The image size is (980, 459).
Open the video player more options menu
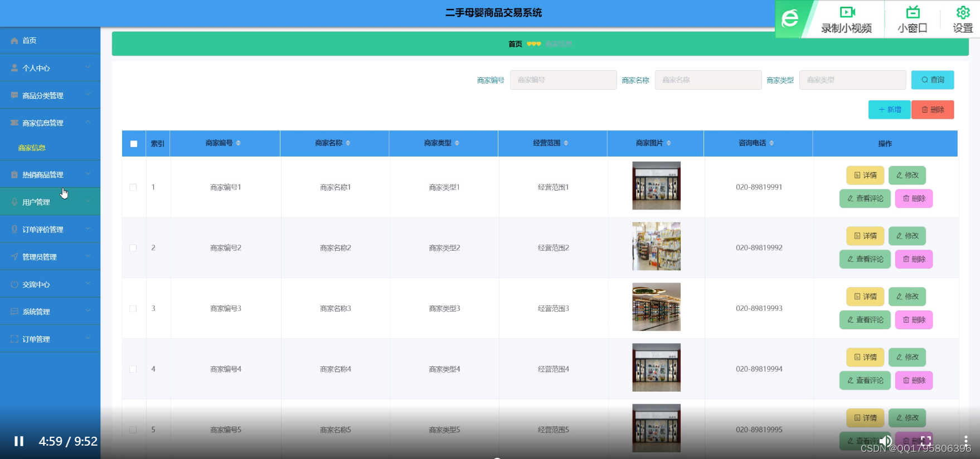click(x=966, y=441)
